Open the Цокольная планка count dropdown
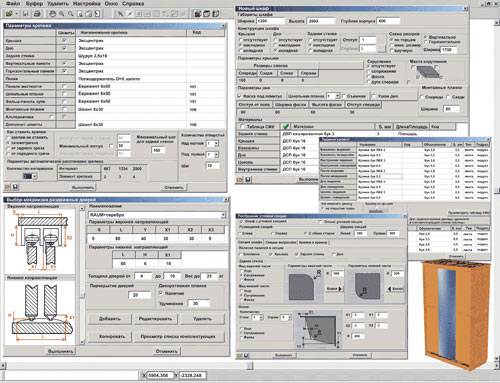 [x=337, y=96]
